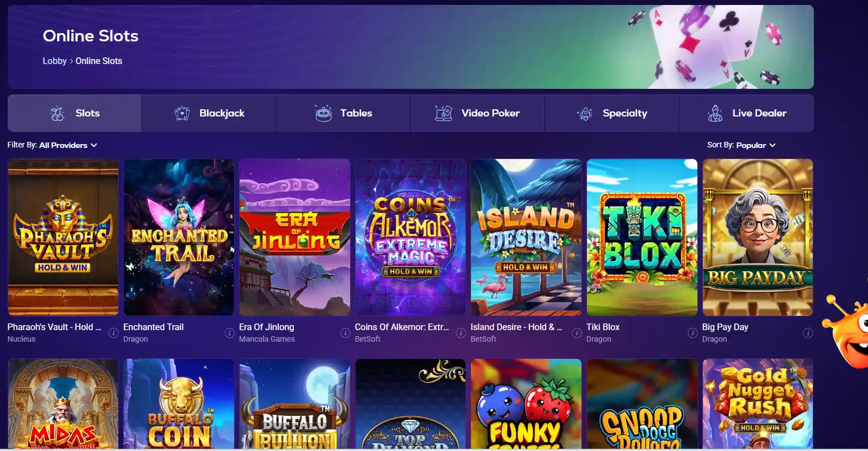
Task: Click the Mancala Games provider label
Action: [x=267, y=339]
